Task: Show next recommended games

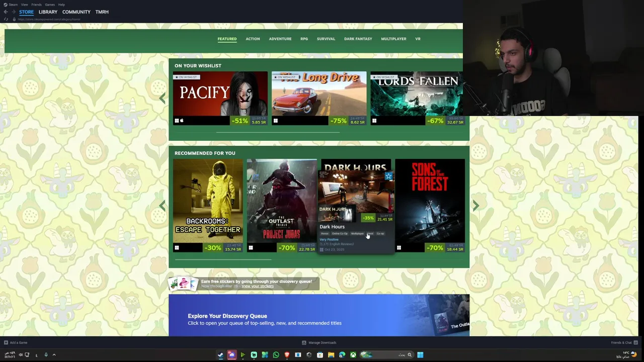Action: 476,206
